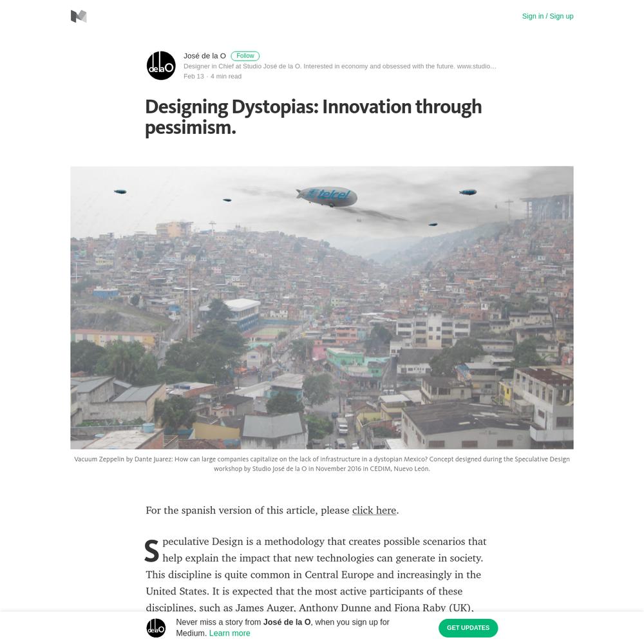Follow José de la O
Image resolution: width=644 pixels, height=644 pixels.
(x=245, y=56)
